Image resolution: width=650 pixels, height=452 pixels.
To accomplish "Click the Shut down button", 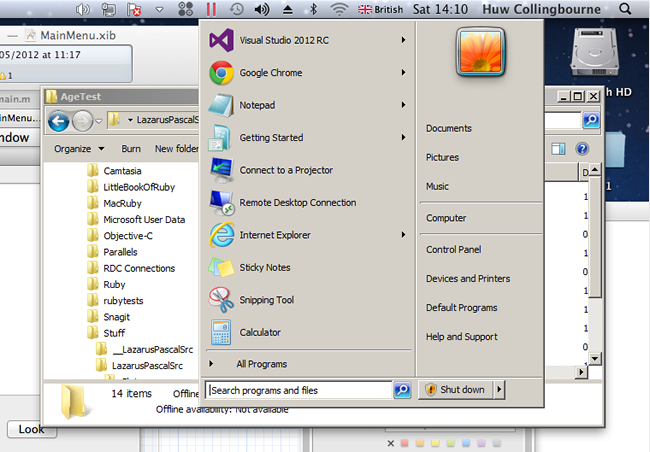I will click(456, 390).
